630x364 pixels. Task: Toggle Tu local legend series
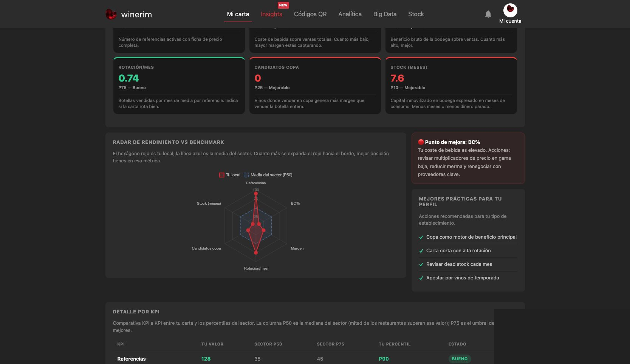coord(229,175)
